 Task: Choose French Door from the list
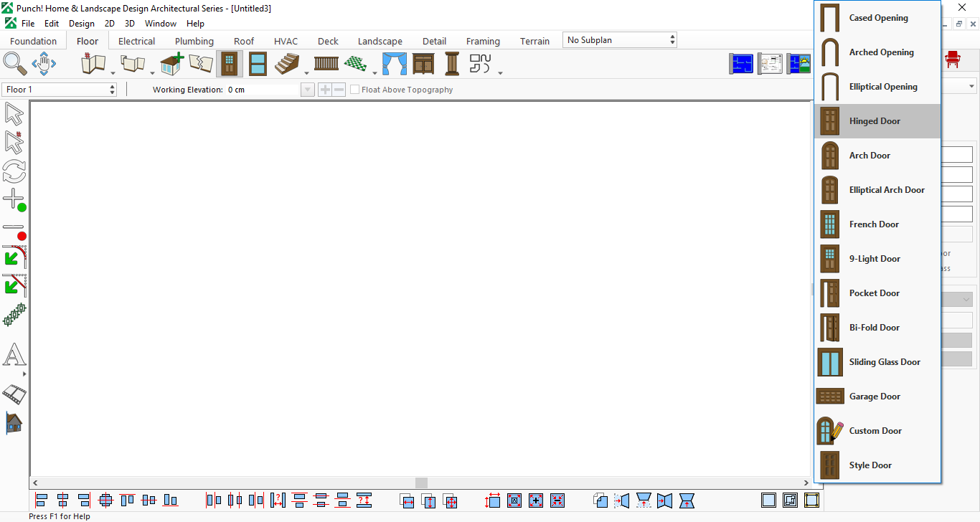tap(877, 224)
